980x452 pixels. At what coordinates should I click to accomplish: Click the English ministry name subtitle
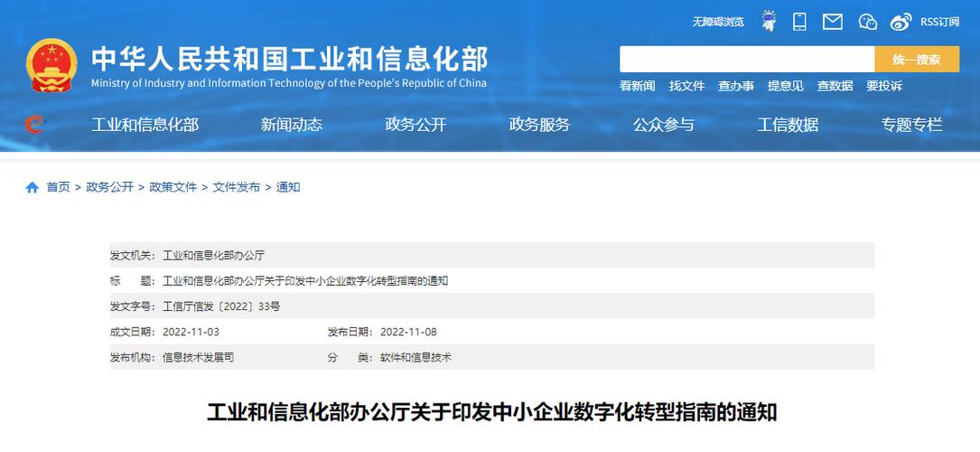(x=289, y=83)
